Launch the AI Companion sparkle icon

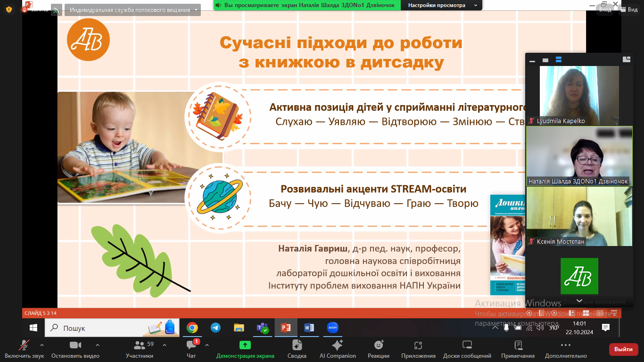click(x=338, y=349)
